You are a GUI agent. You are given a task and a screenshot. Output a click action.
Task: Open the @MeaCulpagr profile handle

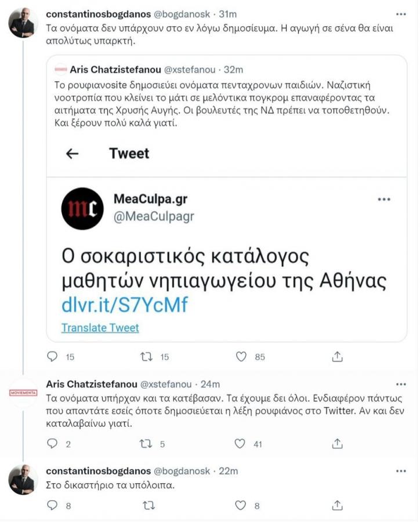[x=154, y=216]
